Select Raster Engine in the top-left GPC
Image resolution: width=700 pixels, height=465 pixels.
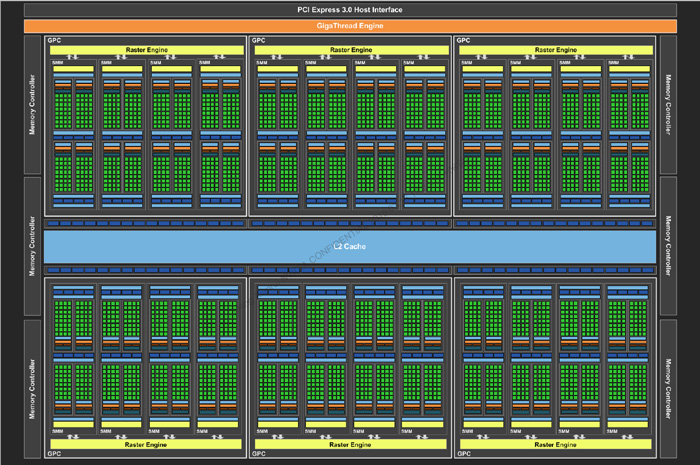click(x=145, y=50)
